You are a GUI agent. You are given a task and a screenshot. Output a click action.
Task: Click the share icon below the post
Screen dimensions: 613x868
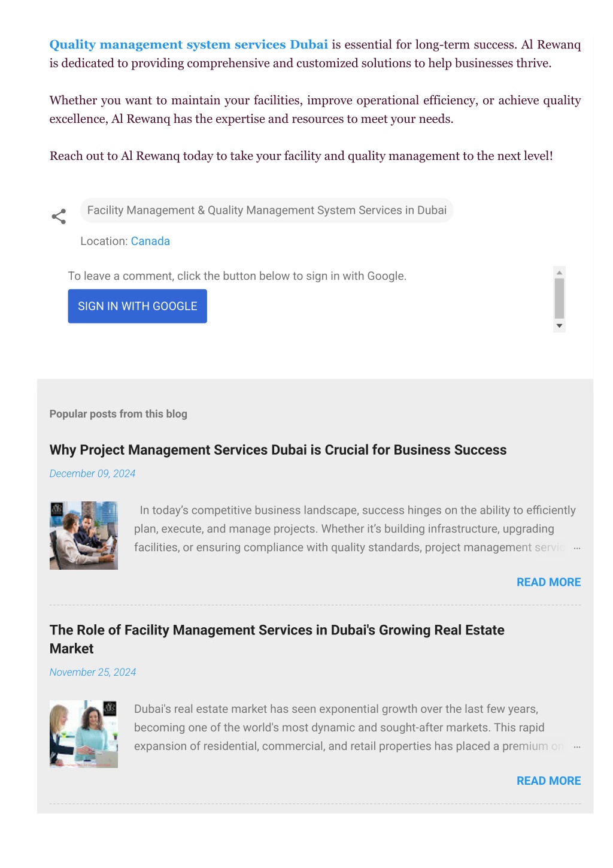(x=59, y=216)
